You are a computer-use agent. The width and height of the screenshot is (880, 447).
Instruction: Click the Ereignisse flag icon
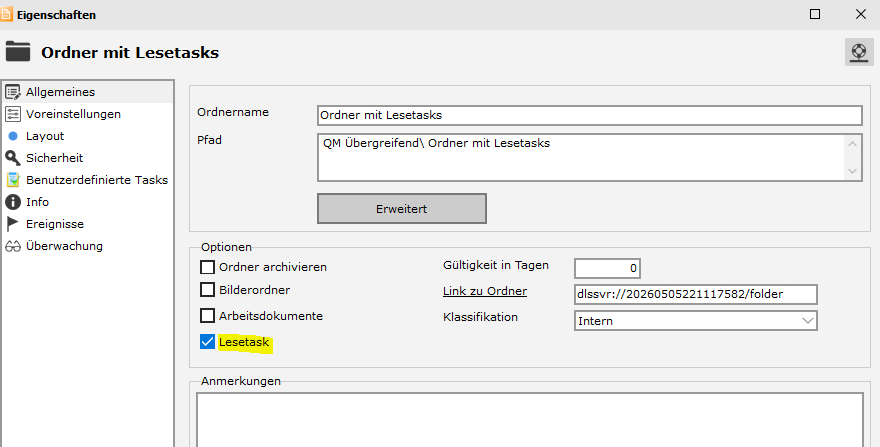point(12,224)
